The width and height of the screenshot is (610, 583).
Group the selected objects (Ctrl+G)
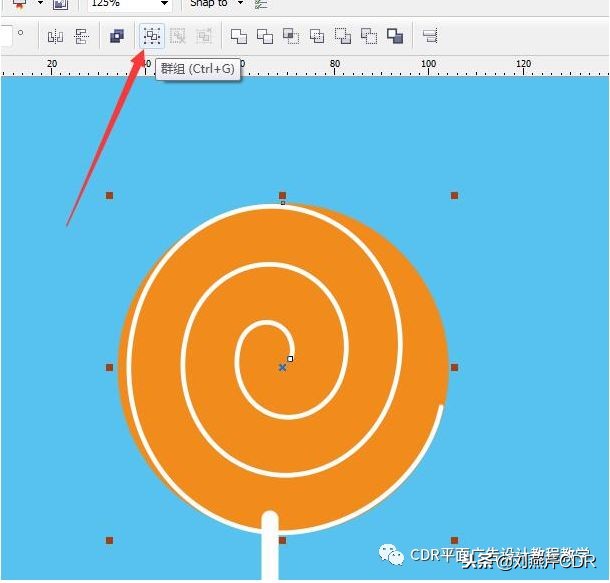pos(152,36)
